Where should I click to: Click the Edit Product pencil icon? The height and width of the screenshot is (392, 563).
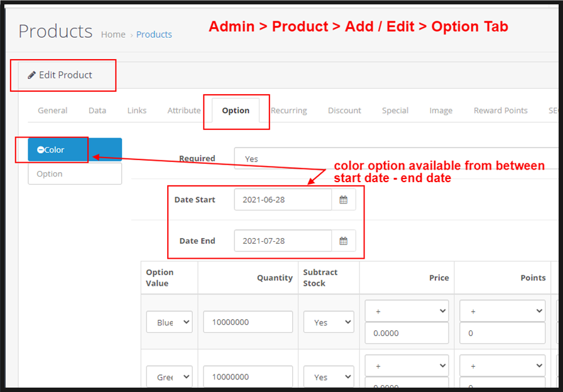(32, 75)
